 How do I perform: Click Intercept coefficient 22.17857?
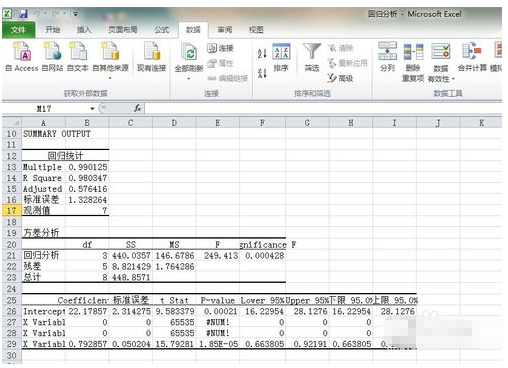coord(88,311)
